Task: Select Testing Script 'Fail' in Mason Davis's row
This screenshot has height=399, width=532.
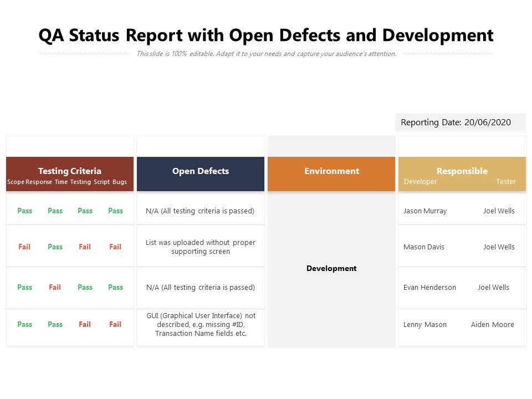Action: (x=85, y=247)
